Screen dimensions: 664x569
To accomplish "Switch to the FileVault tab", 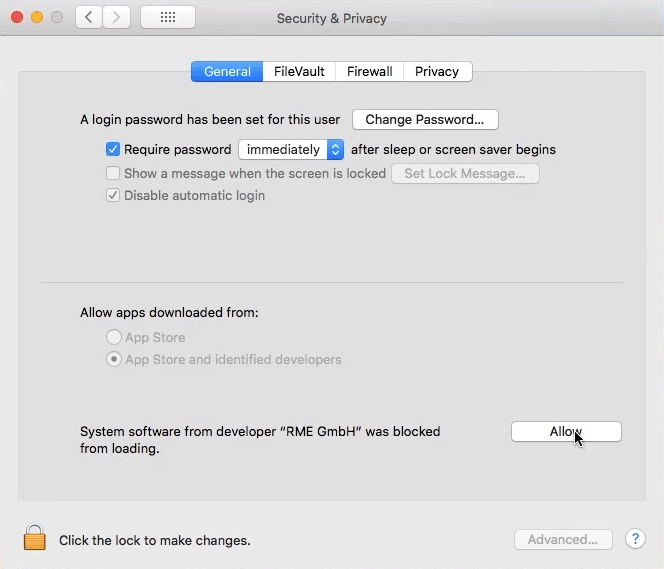I will (298, 72).
